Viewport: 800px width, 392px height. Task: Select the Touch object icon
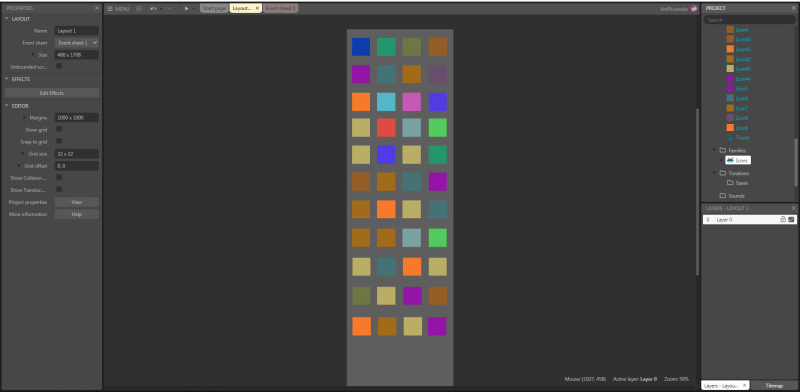tap(730, 138)
